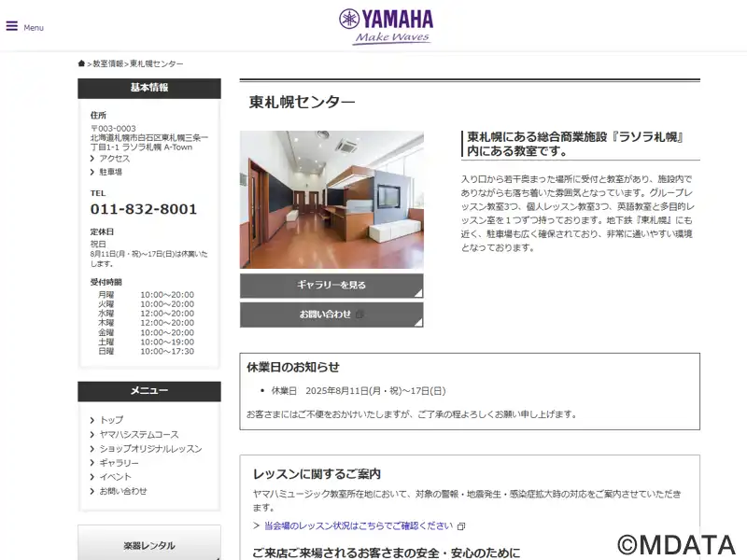Click the 基本情報 panel header

(x=149, y=88)
